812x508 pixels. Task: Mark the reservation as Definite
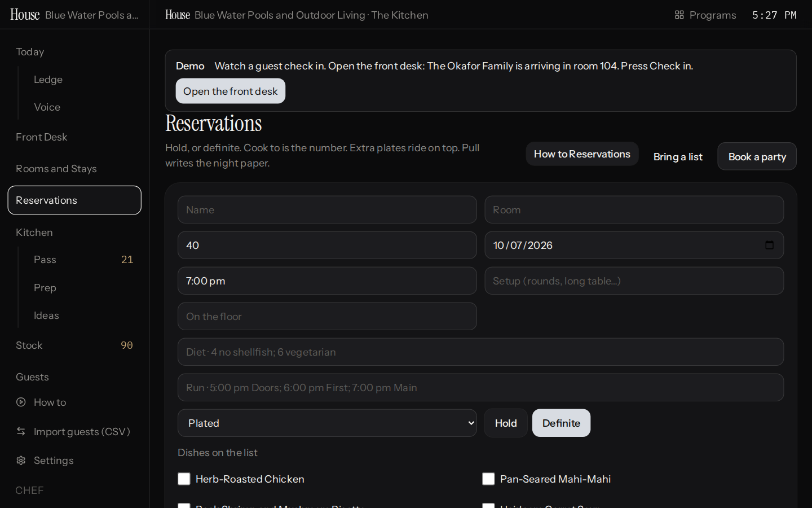561,423
